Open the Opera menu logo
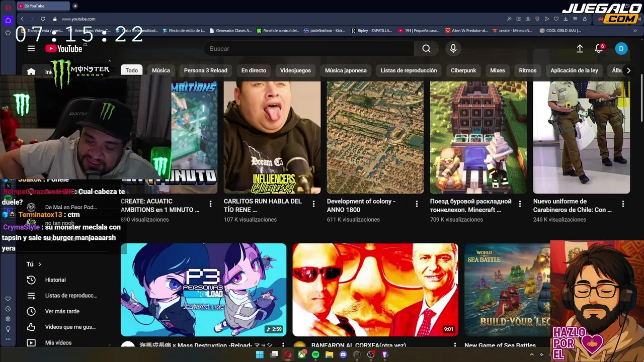Viewport: 644px width, 362px height. 8,7
